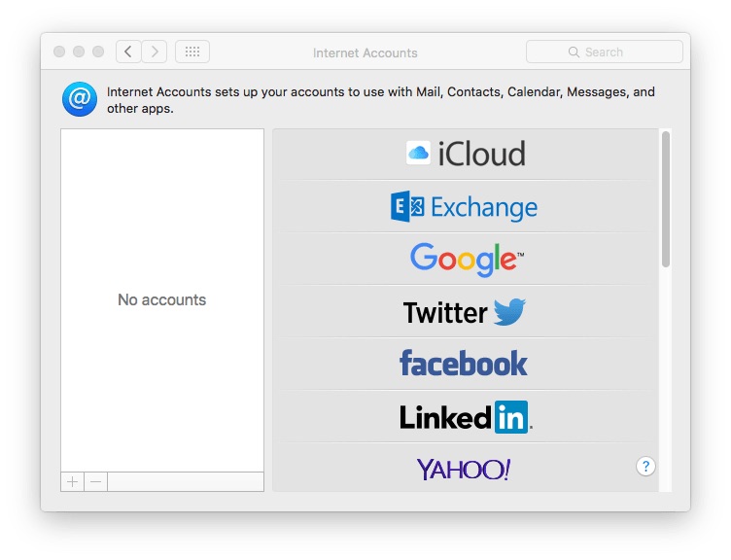This screenshot has height=560, width=731.
Task: Click the Internet Accounts @ icon
Action: coord(80,99)
